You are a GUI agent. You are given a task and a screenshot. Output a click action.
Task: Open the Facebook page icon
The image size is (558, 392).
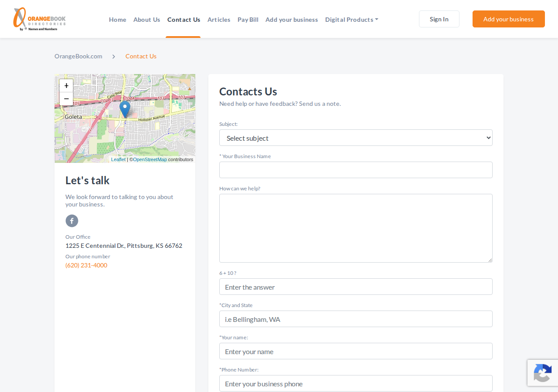pyautogui.click(x=72, y=221)
